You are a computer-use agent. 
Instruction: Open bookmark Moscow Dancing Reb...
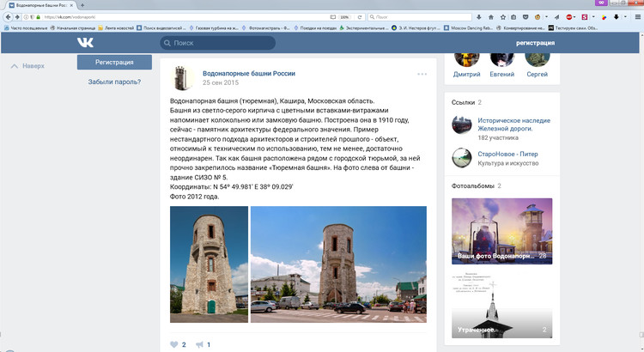tap(468, 28)
